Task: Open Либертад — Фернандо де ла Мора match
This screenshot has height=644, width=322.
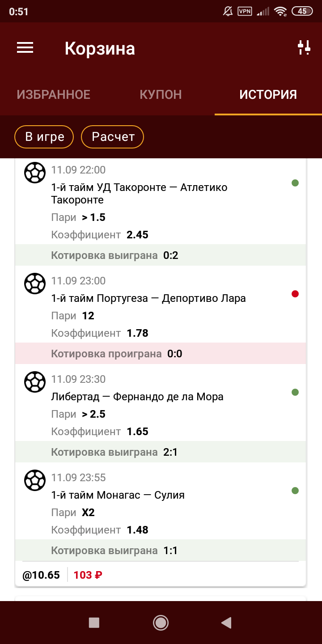Action: click(137, 397)
